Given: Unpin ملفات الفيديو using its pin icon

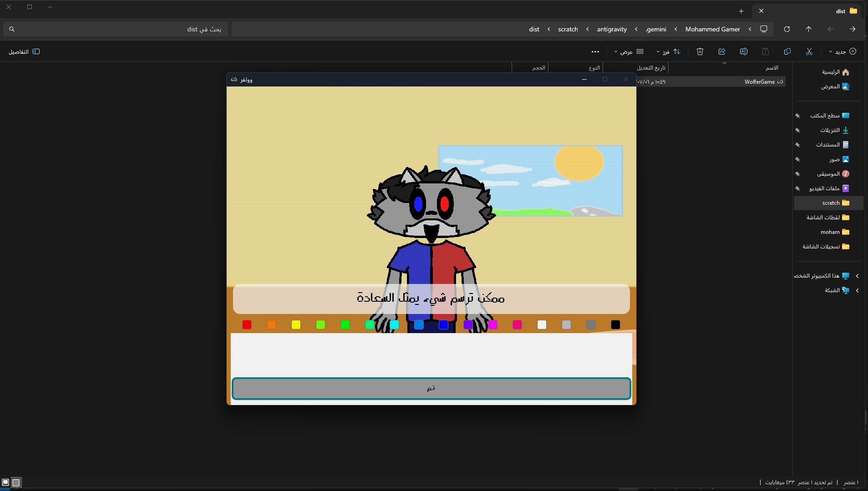Looking at the screenshot, I should pyautogui.click(x=797, y=188).
